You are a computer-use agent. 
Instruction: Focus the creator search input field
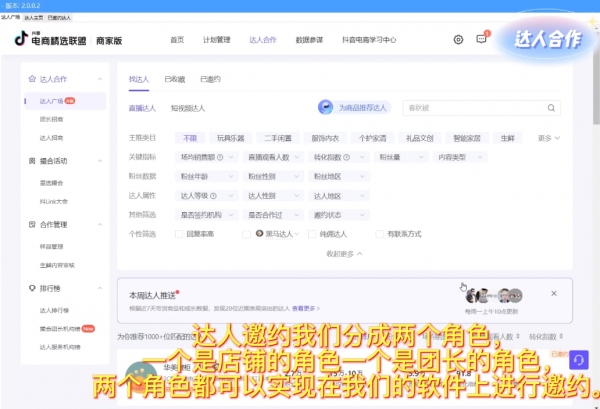point(482,108)
